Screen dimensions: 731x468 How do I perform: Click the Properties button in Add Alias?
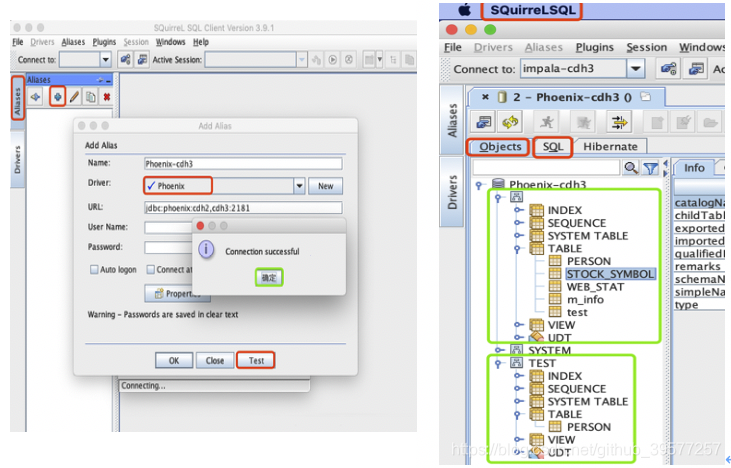tap(177, 293)
